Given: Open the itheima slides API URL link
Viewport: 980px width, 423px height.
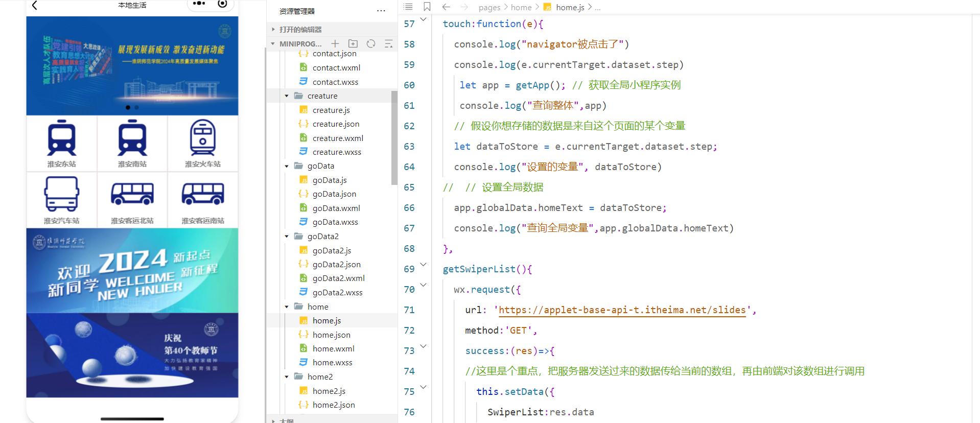Looking at the screenshot, I should 622,310.
